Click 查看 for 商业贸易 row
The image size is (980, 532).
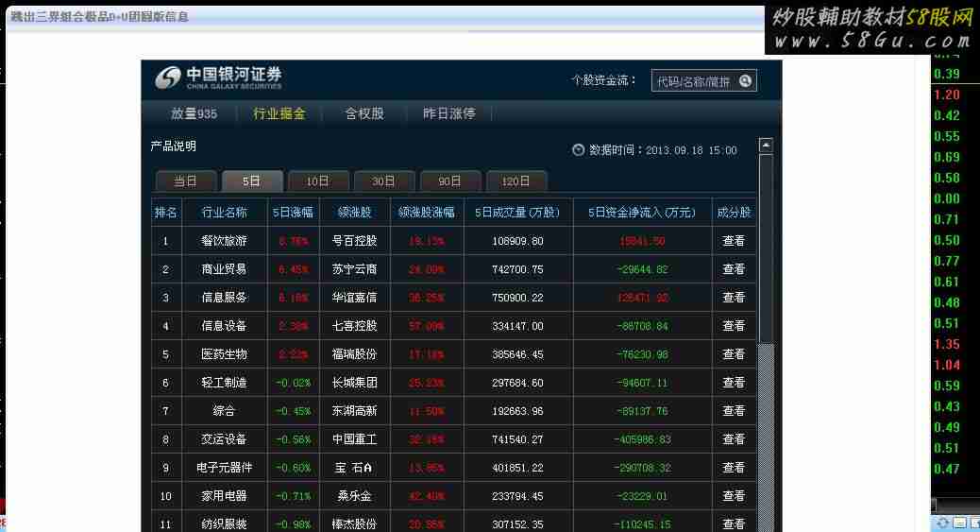[x=734, y=269]
